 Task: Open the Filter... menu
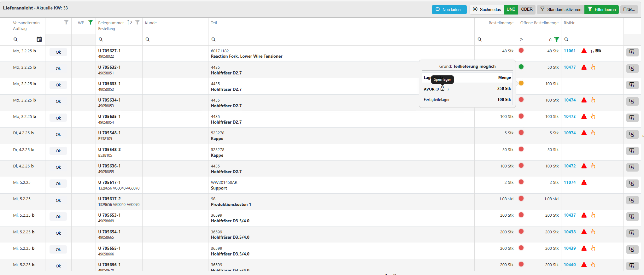tap(629, 9)
